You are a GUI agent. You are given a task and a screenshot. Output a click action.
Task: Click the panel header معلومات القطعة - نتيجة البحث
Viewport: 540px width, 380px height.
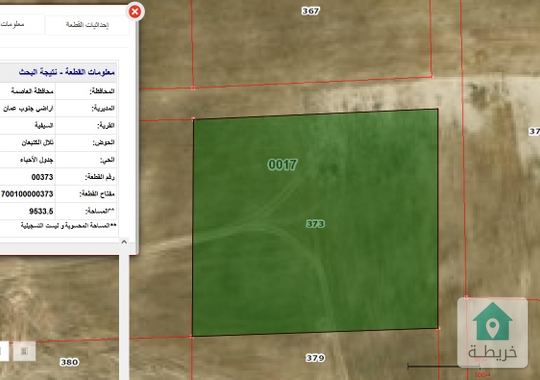(x=66, y=72)
